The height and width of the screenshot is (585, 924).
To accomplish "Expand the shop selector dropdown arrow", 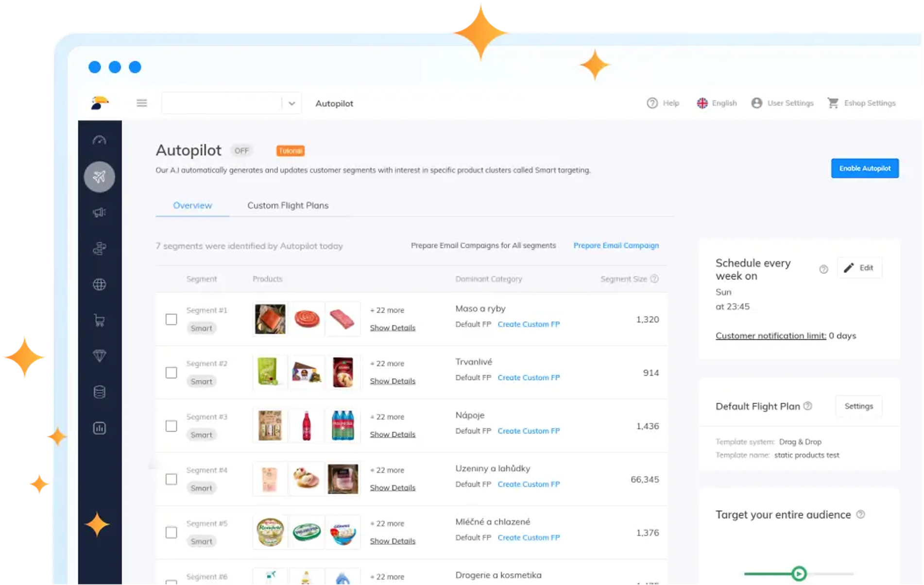I will [292, 103].
